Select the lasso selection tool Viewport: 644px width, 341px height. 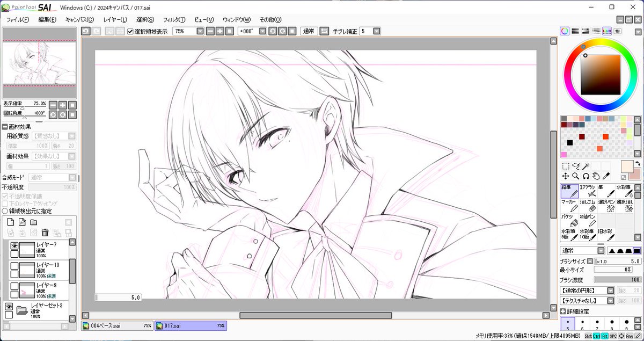click(x=576, y=166)
